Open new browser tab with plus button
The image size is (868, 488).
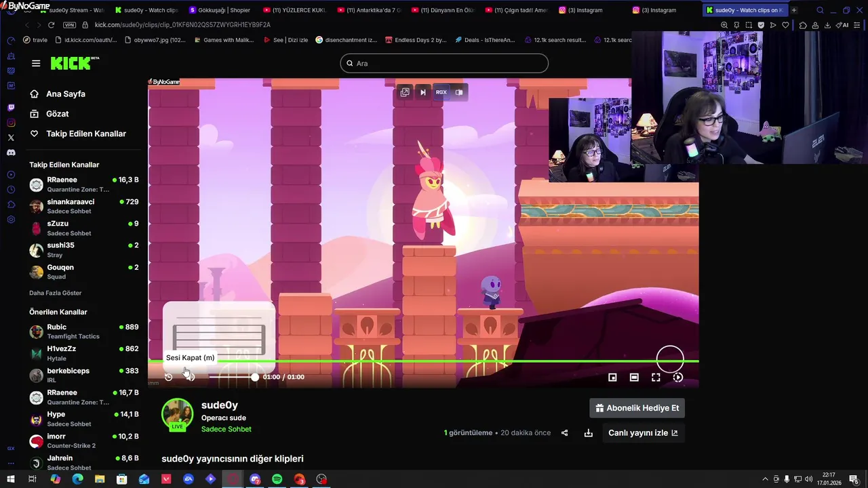click(794, 10)
